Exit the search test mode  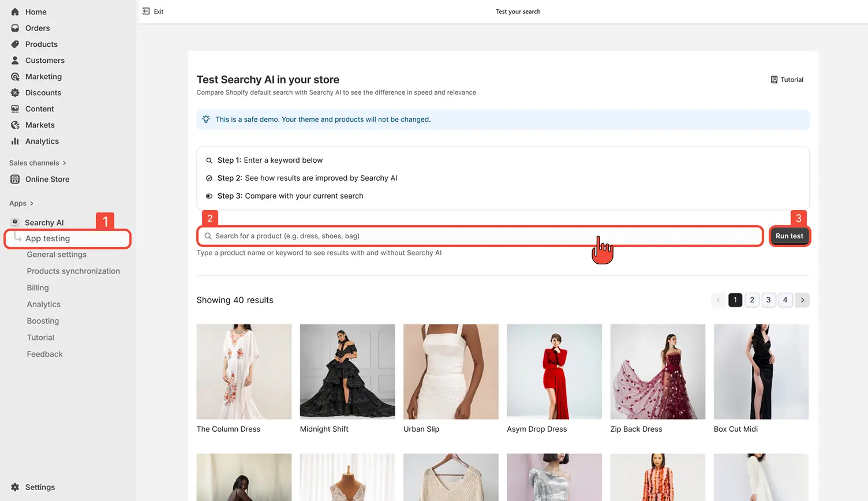[x=152, y=11]
